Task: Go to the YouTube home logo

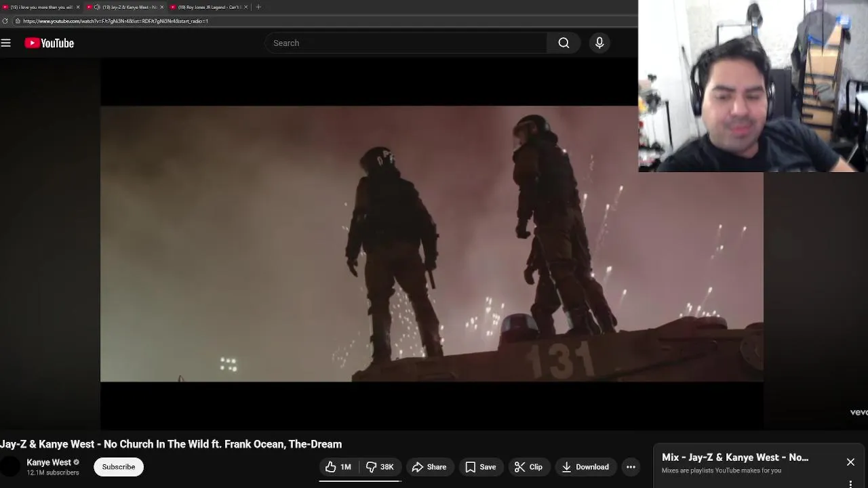Action: 49,43
